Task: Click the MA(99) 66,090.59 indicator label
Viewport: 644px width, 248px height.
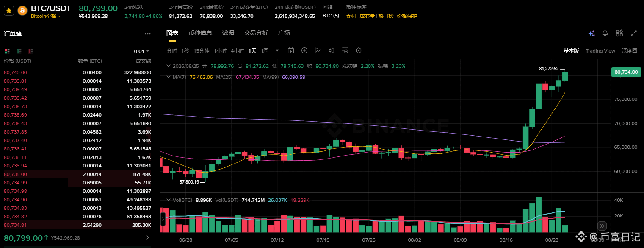Action: point(284,77)
